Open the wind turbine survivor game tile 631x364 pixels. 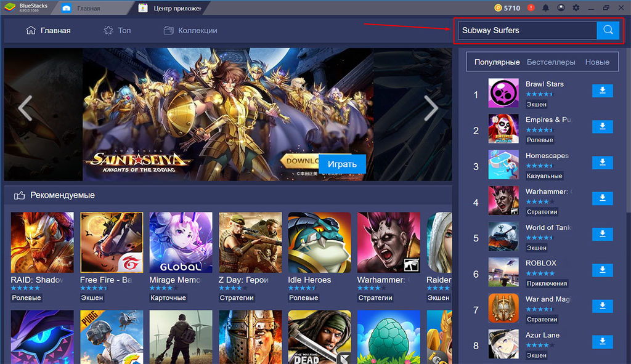pyautogui.click(x=181, y=337)
